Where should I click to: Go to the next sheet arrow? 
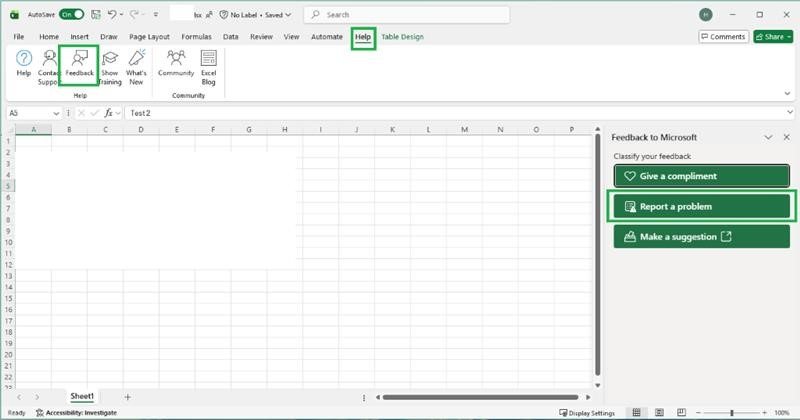37,397
